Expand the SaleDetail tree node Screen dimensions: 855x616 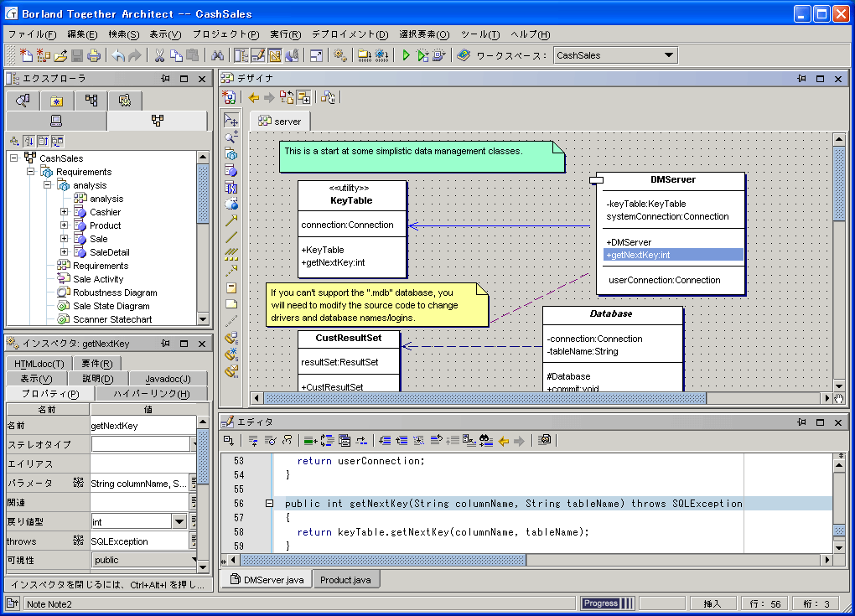click(65, 252)
